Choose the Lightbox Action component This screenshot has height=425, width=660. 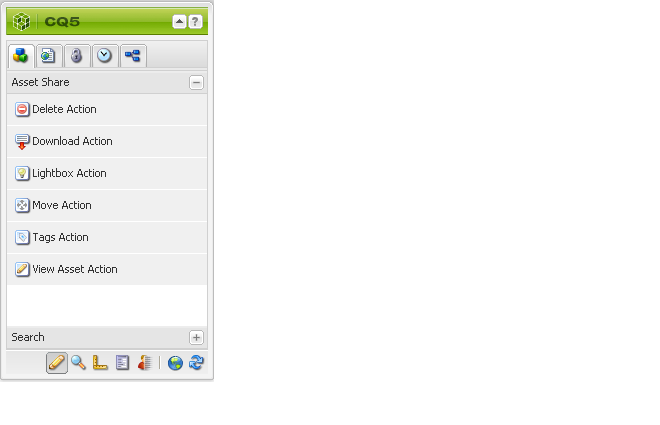coord(107,173)
